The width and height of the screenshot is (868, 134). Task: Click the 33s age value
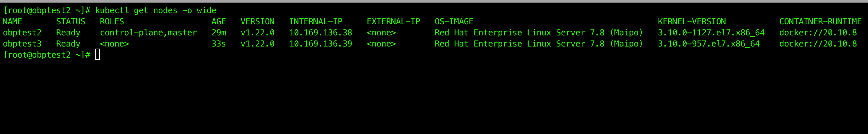pos(219,44)
